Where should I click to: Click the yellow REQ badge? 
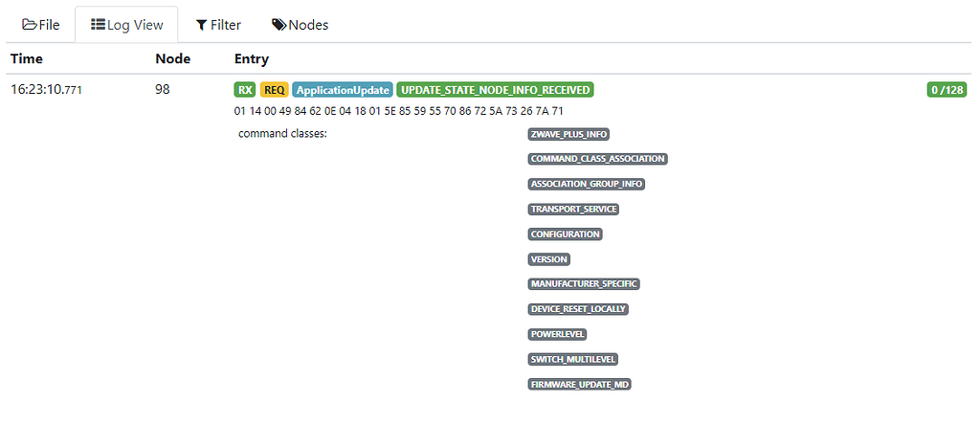[275, 90]
